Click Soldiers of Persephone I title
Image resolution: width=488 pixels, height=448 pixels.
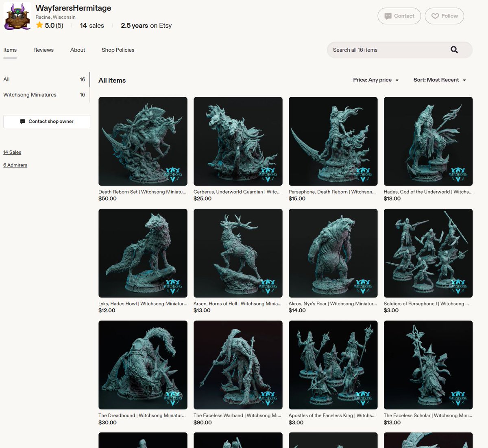click(x=427, y=304)
